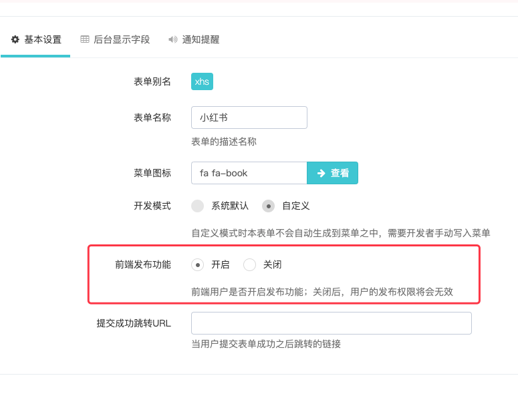Click the 前端用户是否开启发布功能 help text

coord(322,292)
